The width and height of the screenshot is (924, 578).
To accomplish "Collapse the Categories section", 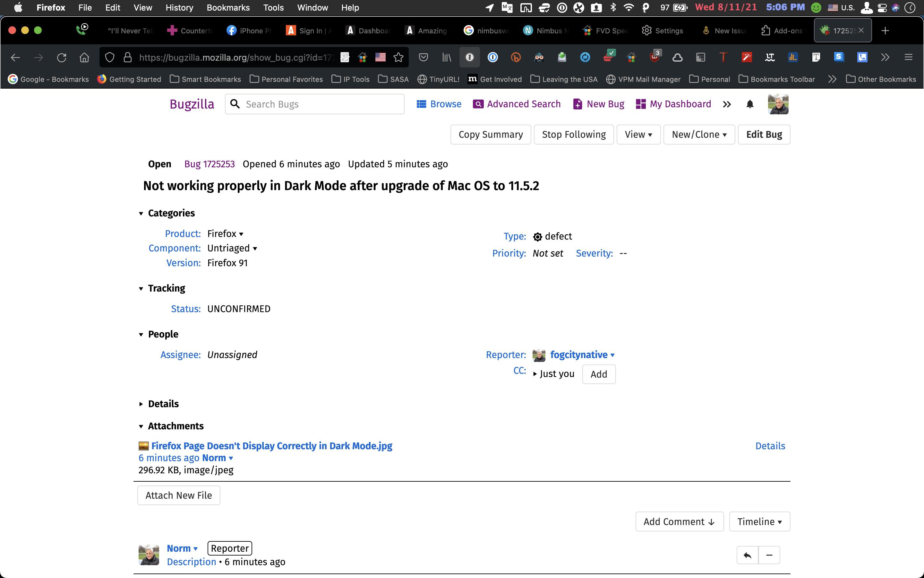I will pos(141,213).
